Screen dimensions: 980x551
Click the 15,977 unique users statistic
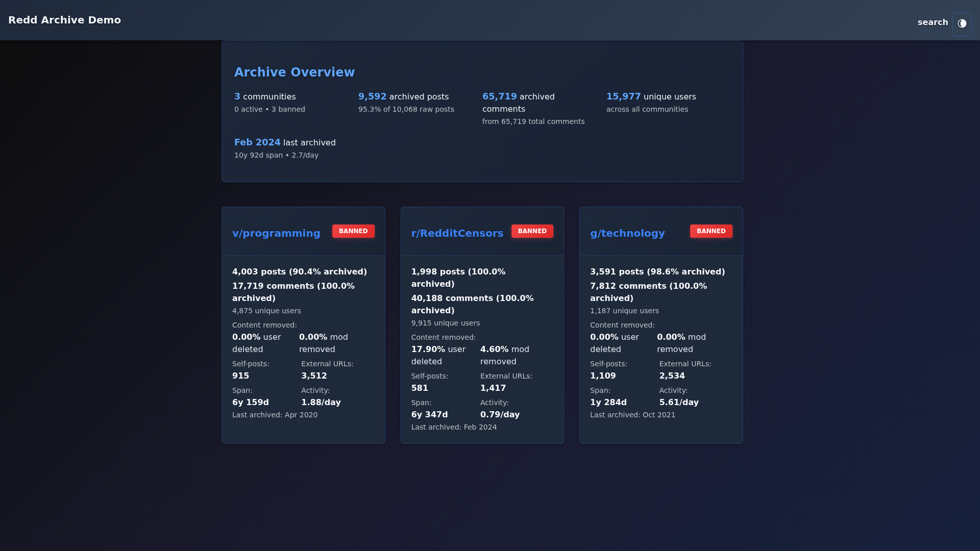[x=651, y=97]
